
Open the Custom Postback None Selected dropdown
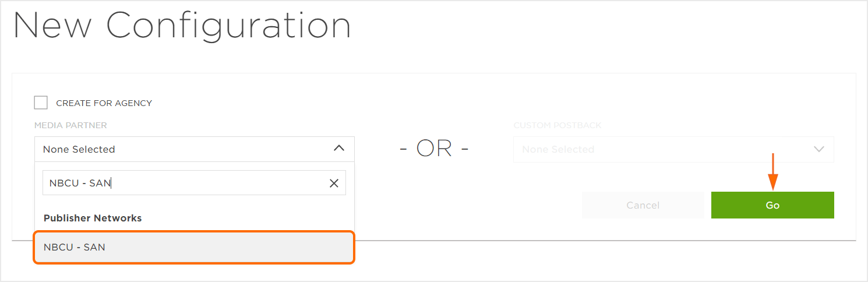[x=673, y=149]
